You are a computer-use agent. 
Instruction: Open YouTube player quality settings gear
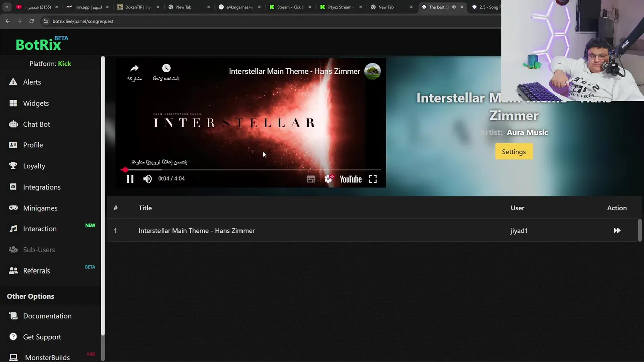pyautogui.click(x=329, y=179)
